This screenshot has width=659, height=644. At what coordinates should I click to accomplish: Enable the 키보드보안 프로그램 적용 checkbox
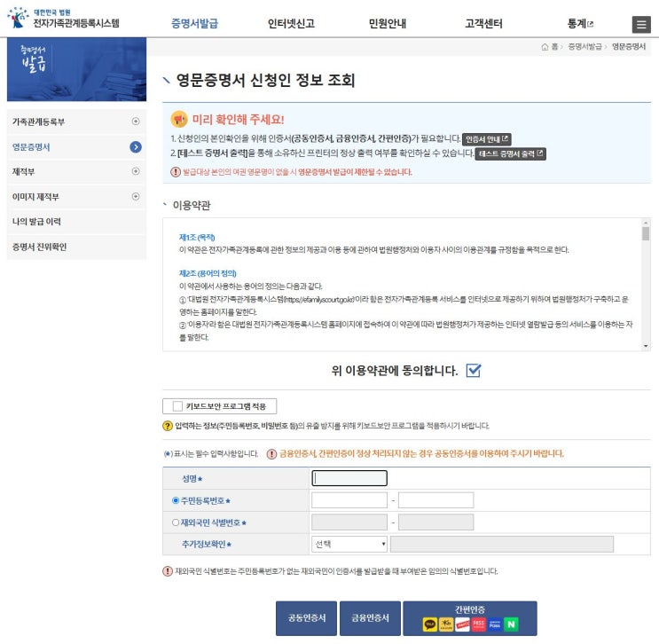(177, 406)
